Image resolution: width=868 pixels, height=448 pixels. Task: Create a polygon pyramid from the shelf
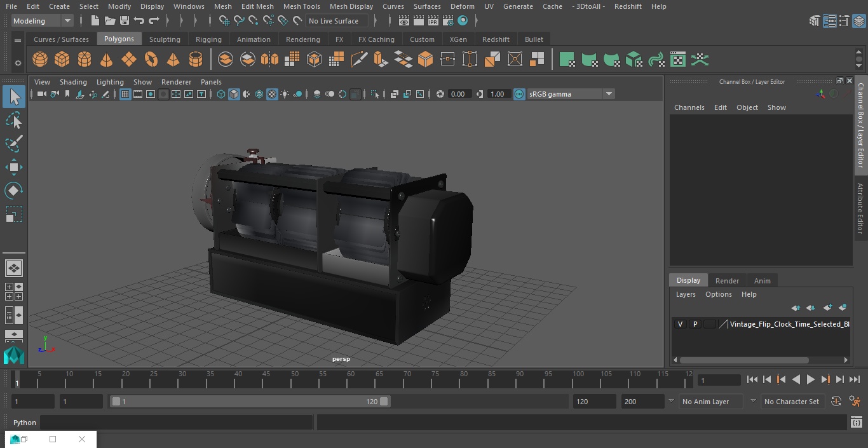(x=173, y=60)
